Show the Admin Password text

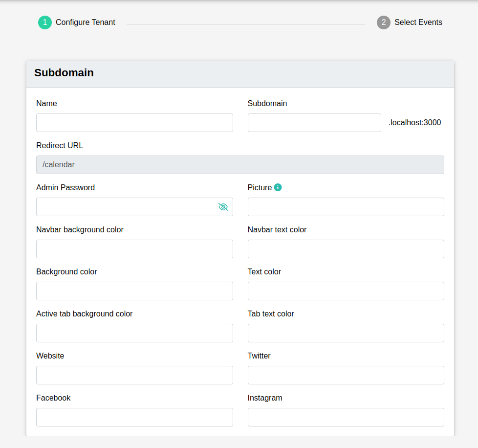pos(223,207)
